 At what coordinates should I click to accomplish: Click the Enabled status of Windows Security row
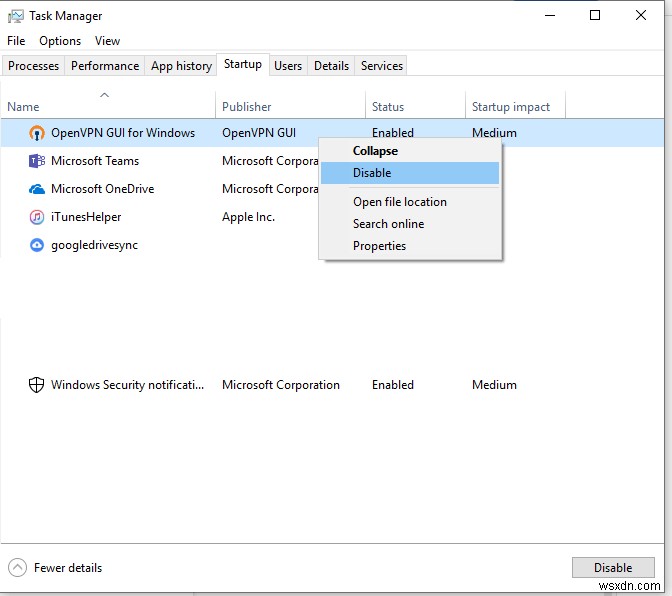[393, 385]
